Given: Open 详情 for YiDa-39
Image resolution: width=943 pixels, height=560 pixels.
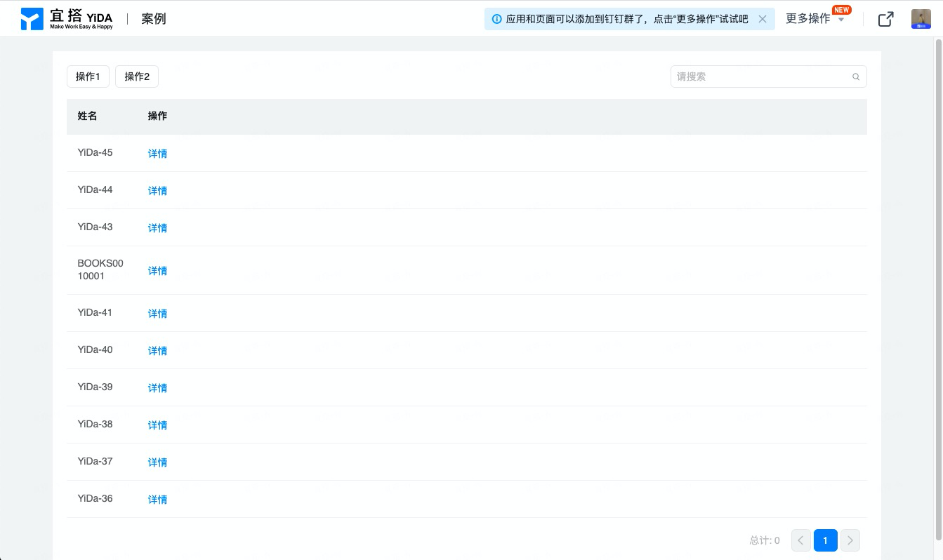Looking at the screenshot, I should point(157,388).
